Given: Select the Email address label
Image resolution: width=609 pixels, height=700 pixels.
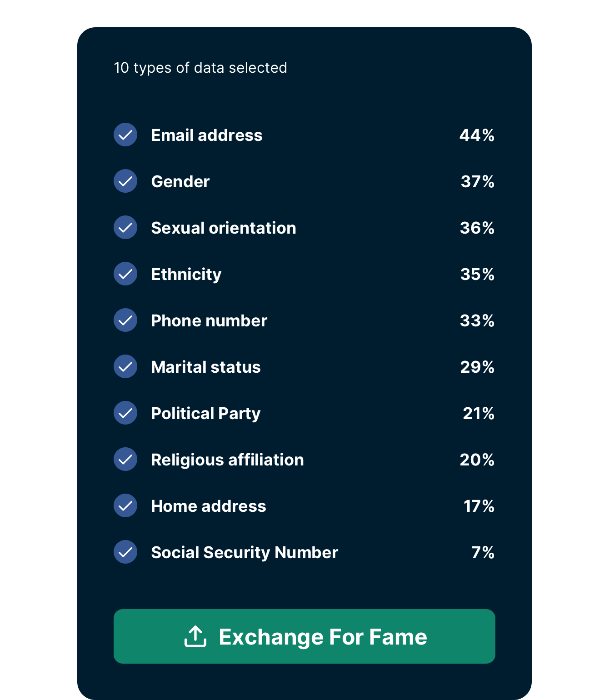Looking at the screenshot, I should pos(207,135).
